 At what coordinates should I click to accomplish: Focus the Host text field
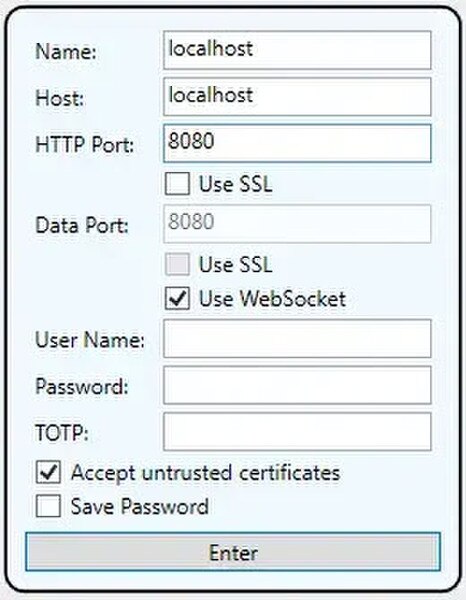(x=297, y=96)
